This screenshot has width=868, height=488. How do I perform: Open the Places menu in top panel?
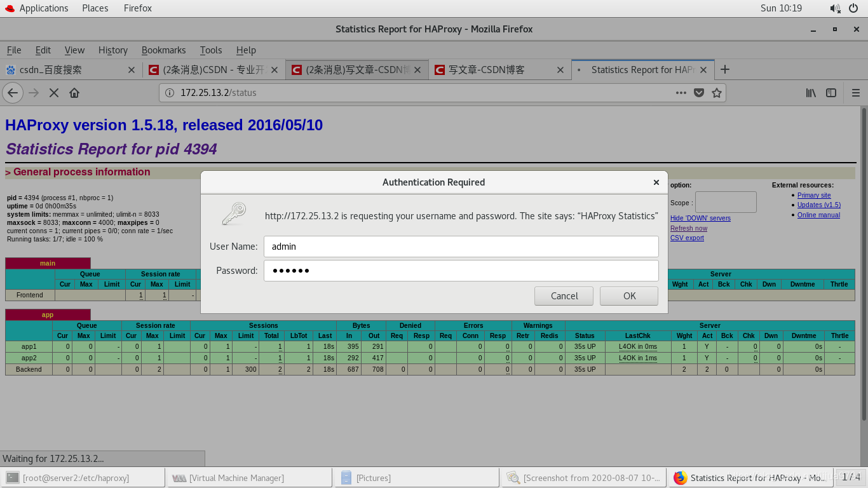[x=95, y=8]
